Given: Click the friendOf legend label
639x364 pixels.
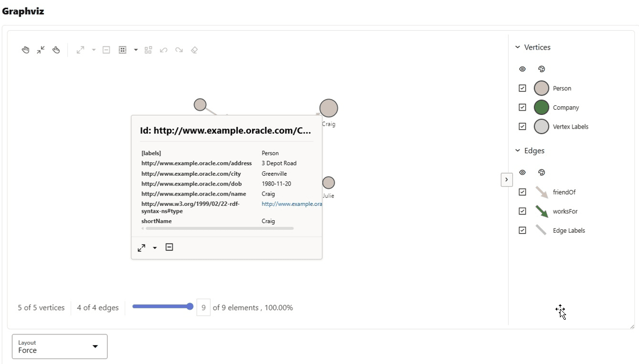Looking at the screenshot, I should 564,192.
